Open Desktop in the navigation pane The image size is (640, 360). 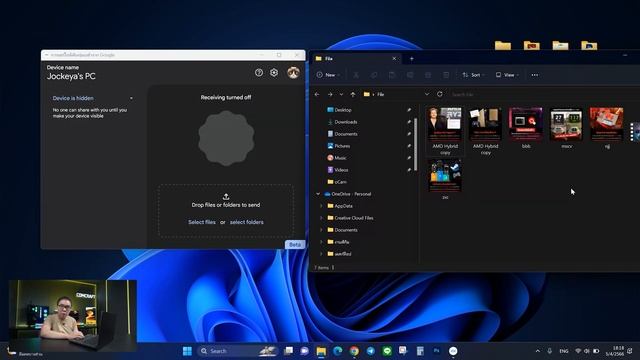click(342, 110)
